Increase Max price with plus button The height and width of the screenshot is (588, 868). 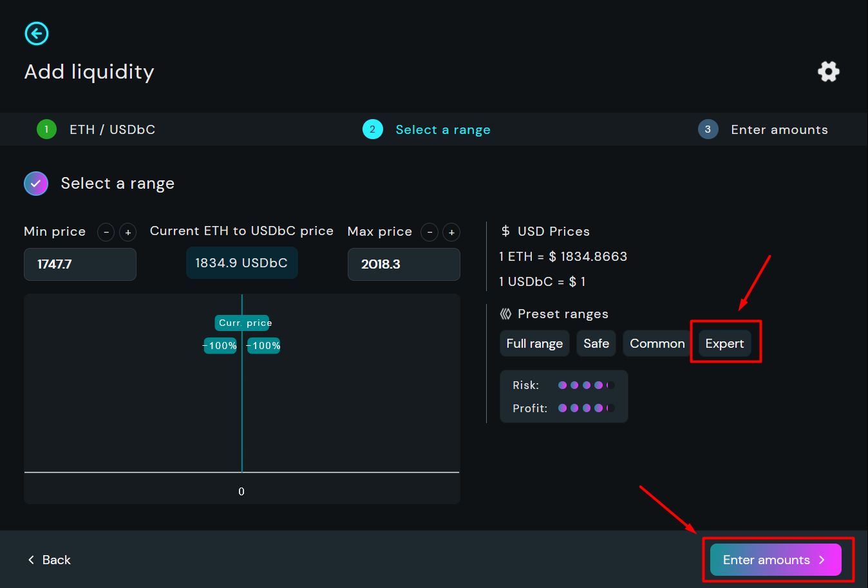(451, 232)
